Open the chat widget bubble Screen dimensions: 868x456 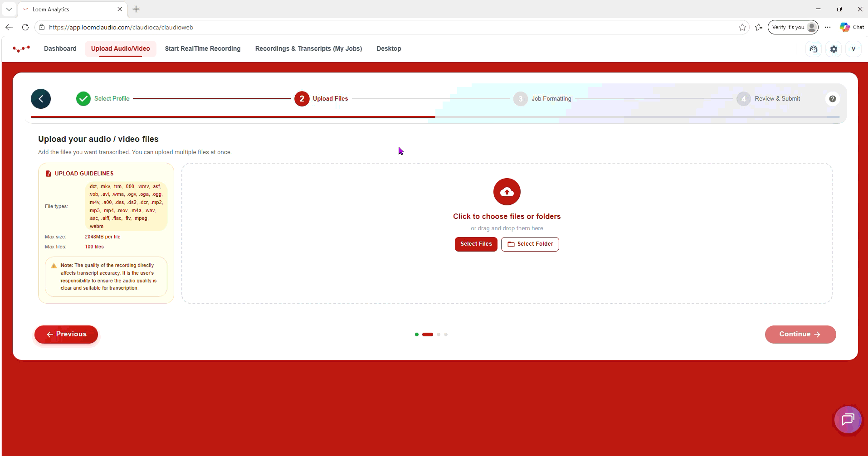[848, 420]
